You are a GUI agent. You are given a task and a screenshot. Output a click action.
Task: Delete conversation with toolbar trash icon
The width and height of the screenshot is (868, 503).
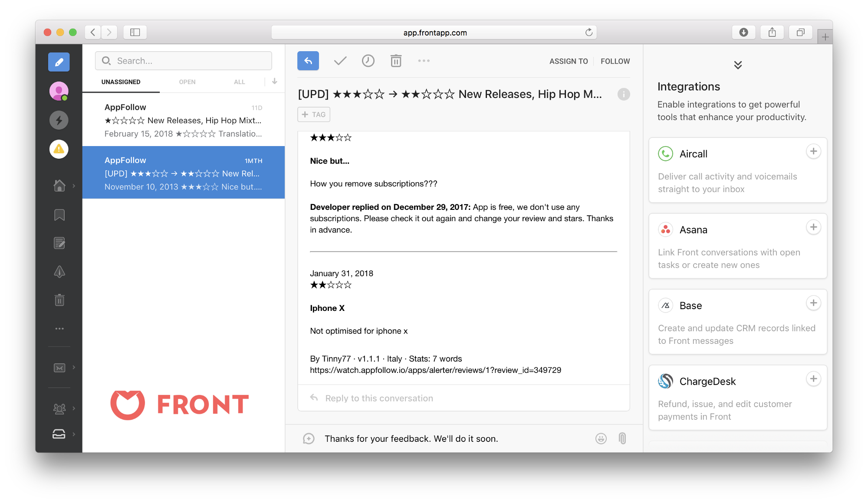click(x=396, y=61)
